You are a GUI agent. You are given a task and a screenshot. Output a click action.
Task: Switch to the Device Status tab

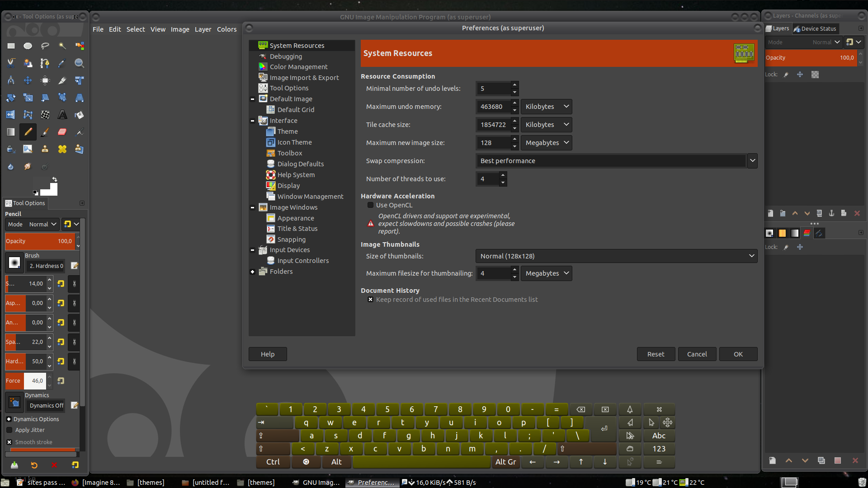pos(815,28)
